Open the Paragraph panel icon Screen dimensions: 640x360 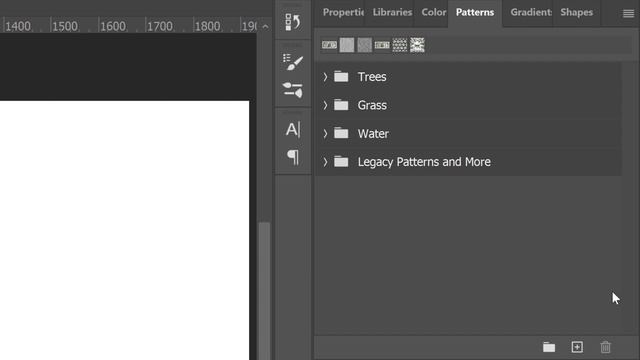point(293,157)
